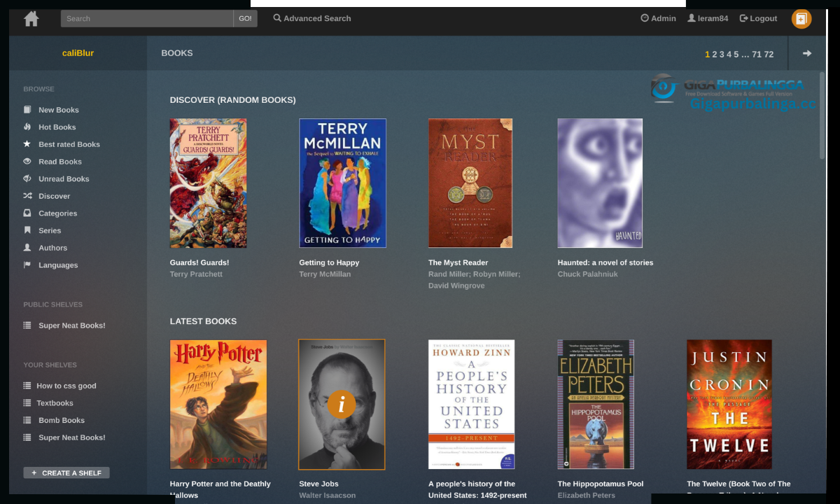Click author Terry McMillan
The width and height of the screenshot is (840, 504).
pyautogui.click(x=325, y=274)
